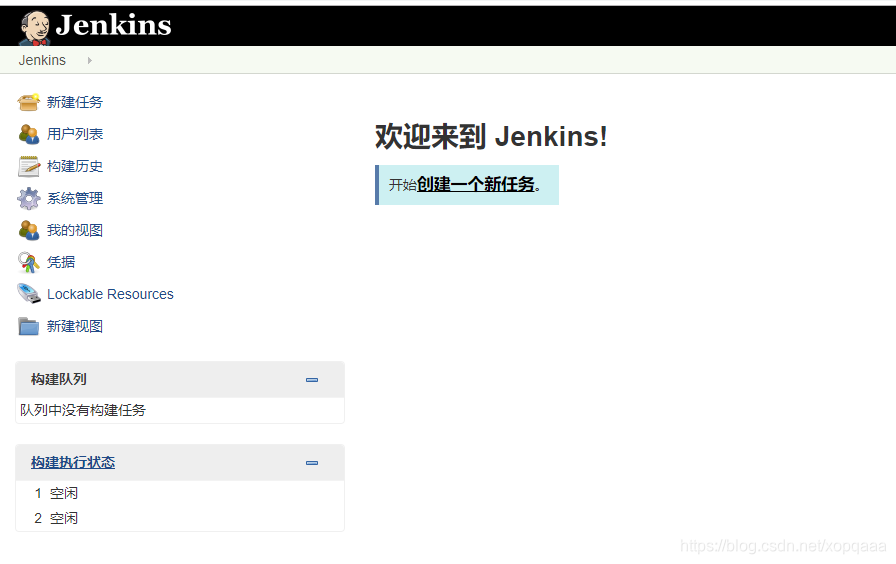
Task: Open the 凭据 link
Action: [61, 262]
